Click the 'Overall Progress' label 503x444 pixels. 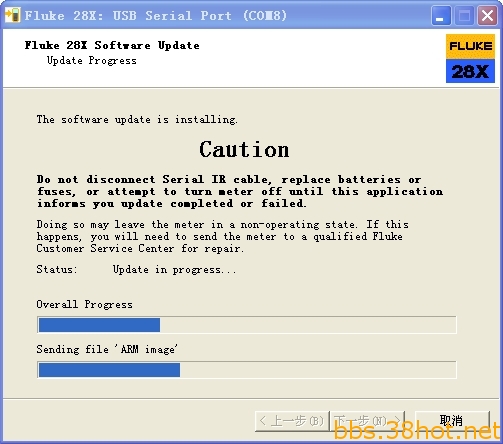[x=85, y=304]
